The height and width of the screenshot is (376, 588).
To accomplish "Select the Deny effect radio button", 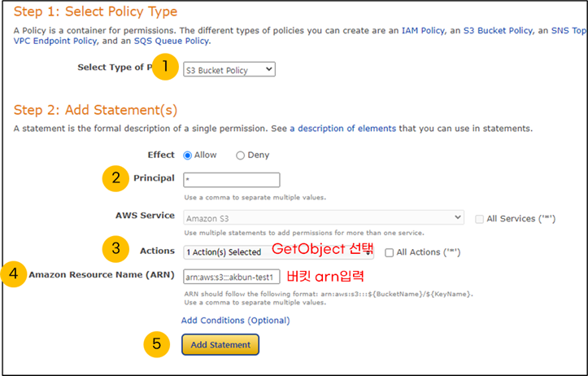I will pyautogui.click(x=240, y=155).
